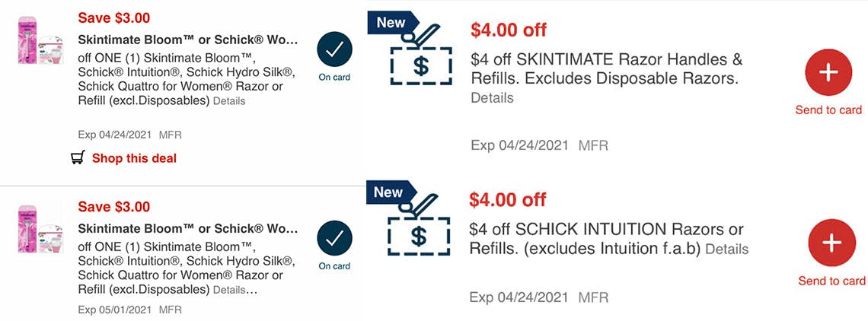Send SKINTIMATE $4 off coupon to card
Image resolution: width=868 pixels, height=321 pixels.
828,72
